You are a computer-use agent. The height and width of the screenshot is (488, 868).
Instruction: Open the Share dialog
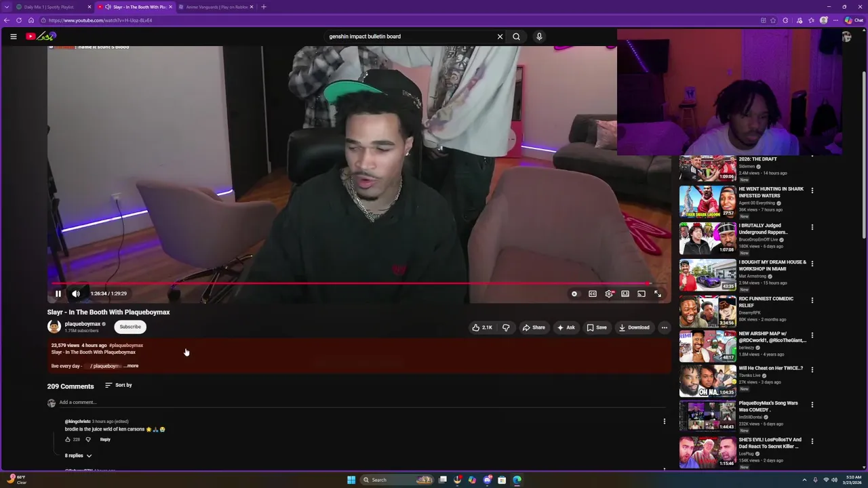pos(533,327)
